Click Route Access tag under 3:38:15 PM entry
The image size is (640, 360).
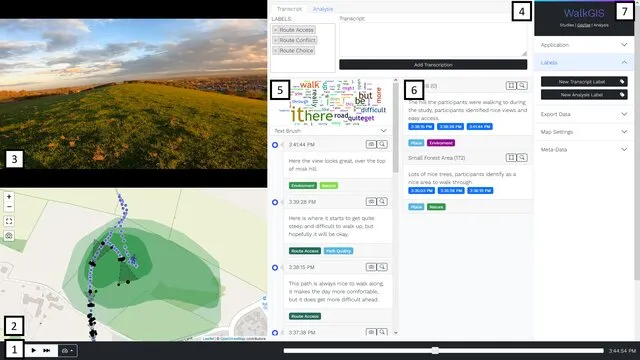(305, 316)
